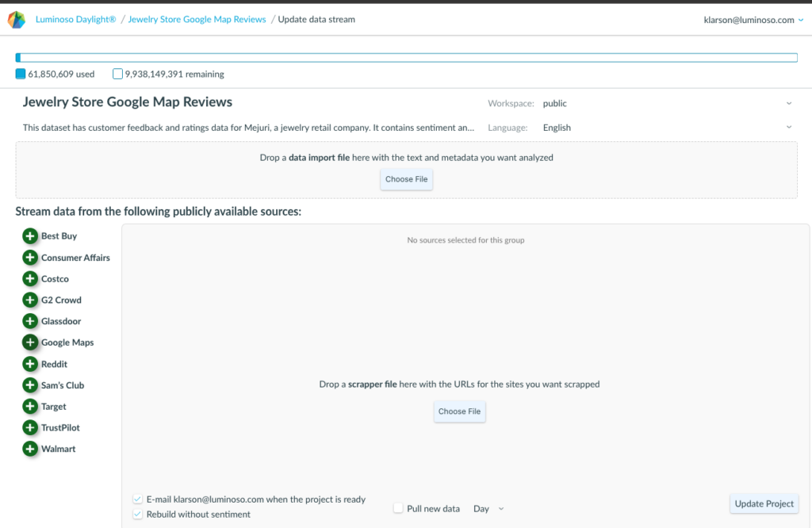The image size is (812, 528).
Task: Click the '9,938,149,391 remaining' text
Action: coord(174,74)
